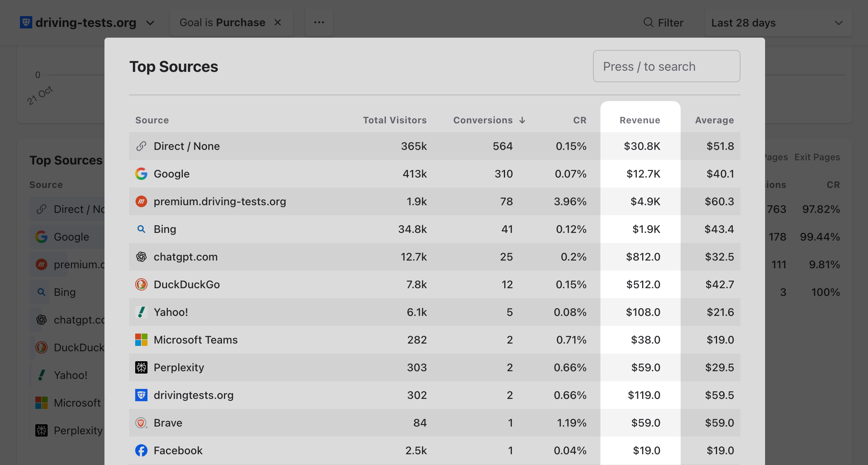868x465 pixels.
Task: Click the Yahoo! source icon in the table
Action: coord(141,312)
